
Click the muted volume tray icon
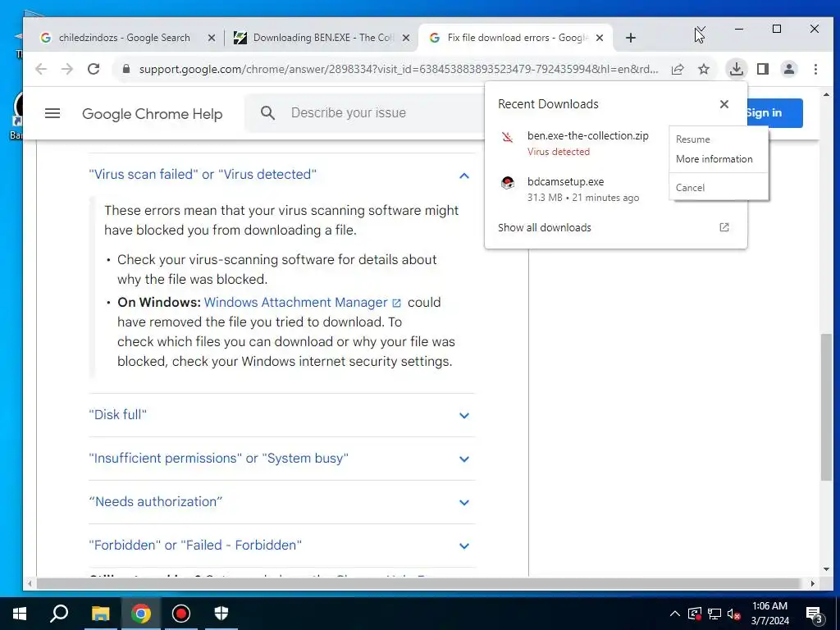pyautogui.click(x=734, y=614)
